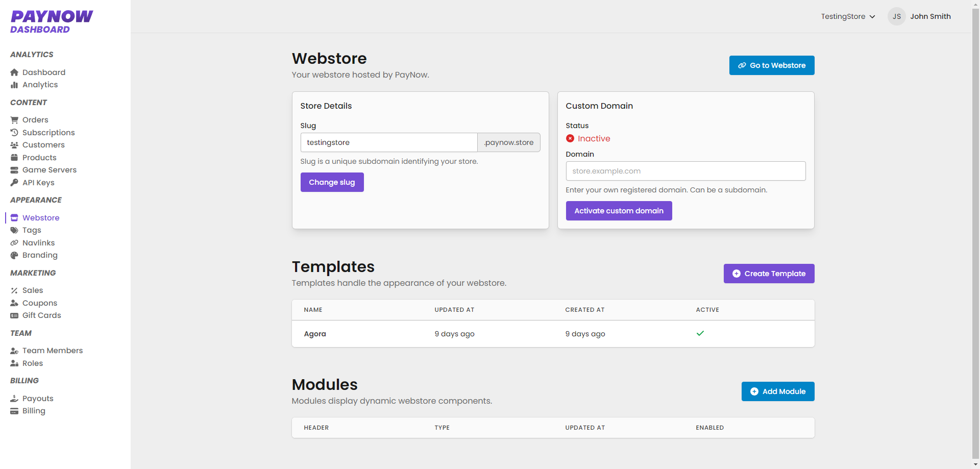This screenshot has height=469, width=980.
Task: Click the Create Template button
Action: pyautogui.click(x=769, y=274)
